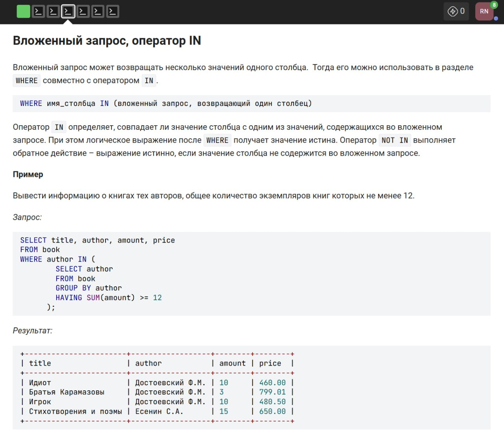The width and height of the screenshot is (504, 440).
Task: Go to the last step terminal icon
Action: pyautogui.click(x=113, y=11)
